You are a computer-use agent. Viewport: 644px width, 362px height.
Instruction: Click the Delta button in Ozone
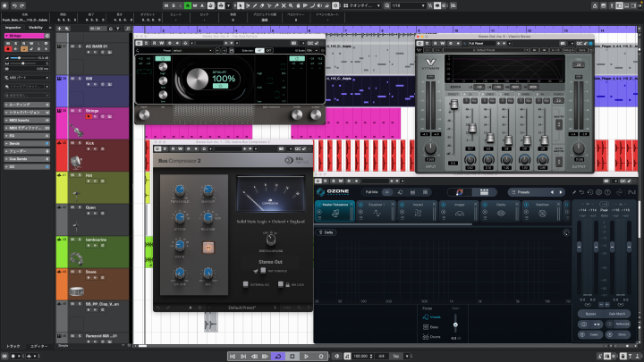coord(326,232)
